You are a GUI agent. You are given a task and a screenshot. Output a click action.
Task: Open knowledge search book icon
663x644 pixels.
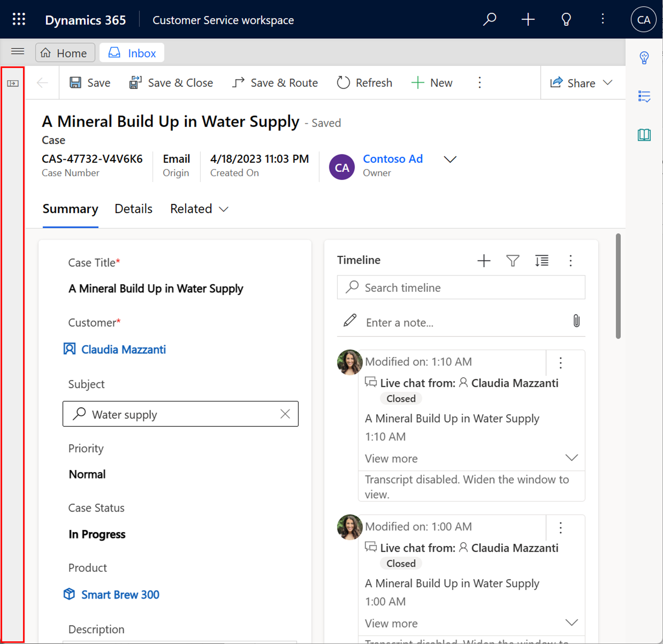click(x=644, y=135)
